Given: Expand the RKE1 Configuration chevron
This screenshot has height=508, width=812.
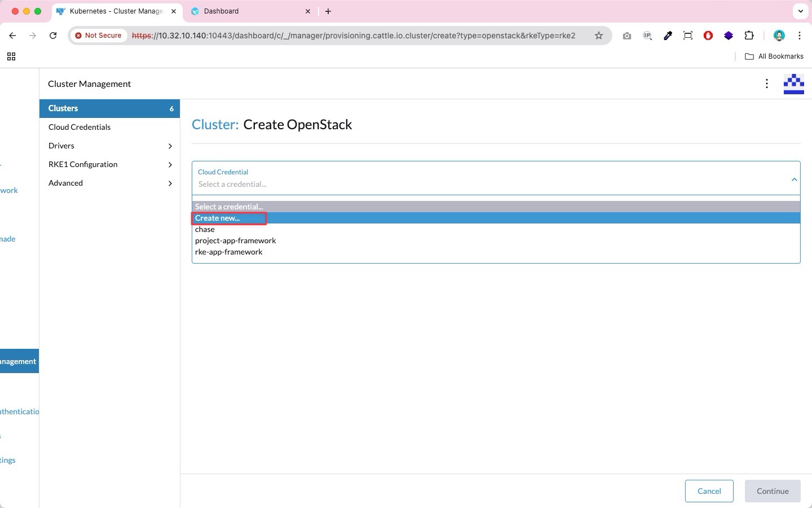Looking at the screenshot, I should 170,165.
